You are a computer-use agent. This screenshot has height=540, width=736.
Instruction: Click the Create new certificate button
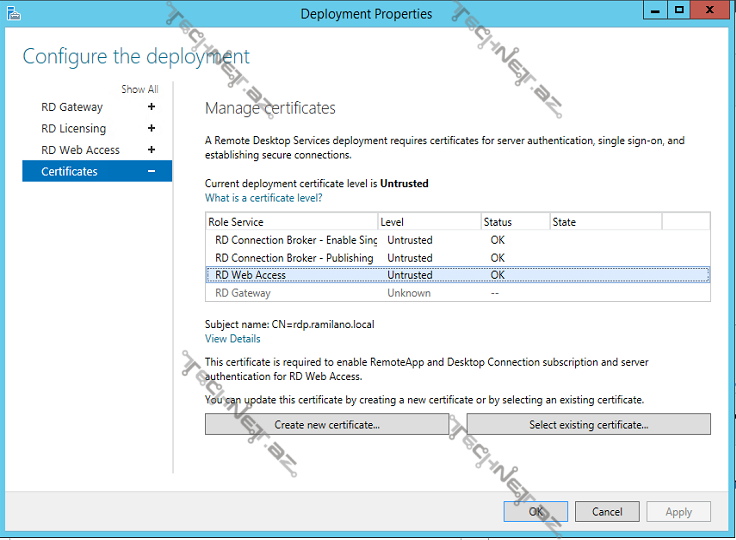point(326,425)
